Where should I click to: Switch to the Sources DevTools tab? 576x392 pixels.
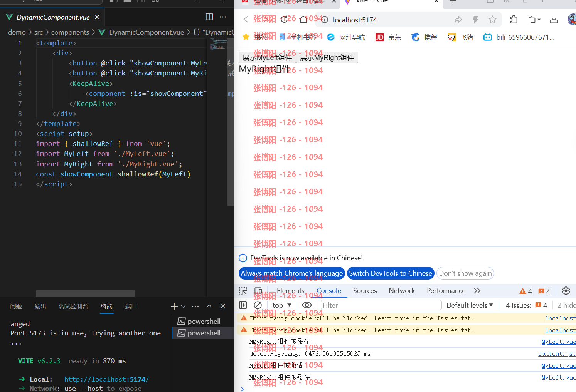tap(365, 291)
